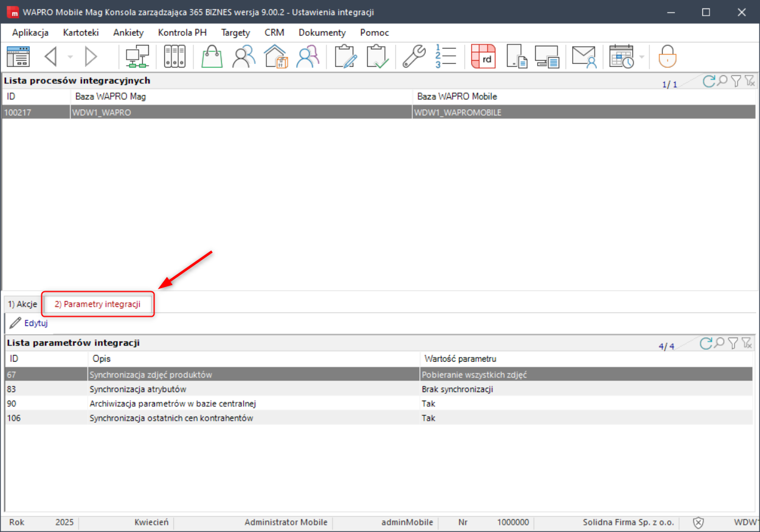760x532 pixels.
Task: Minimize the WAPRO Mobile window
Action: point(671,12)
